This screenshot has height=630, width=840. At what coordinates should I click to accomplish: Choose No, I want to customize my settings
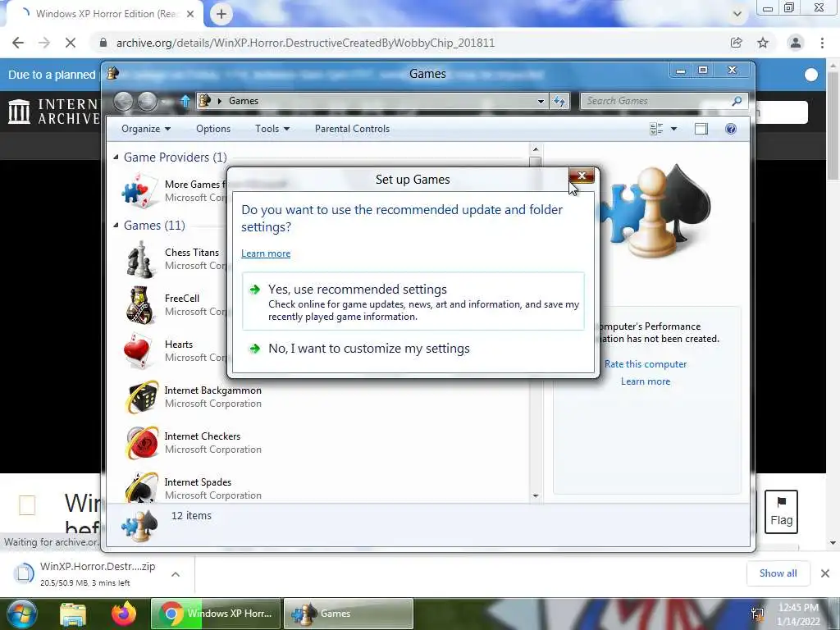(x=369, y=349)
